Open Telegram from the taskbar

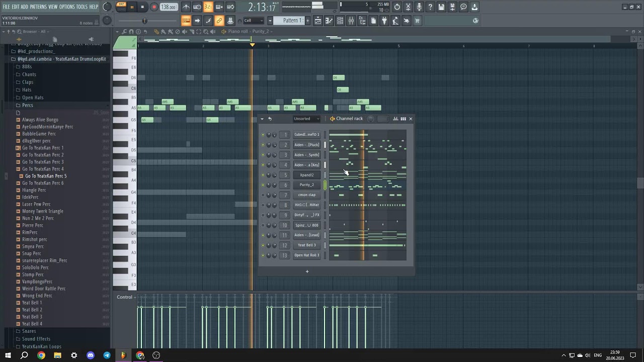[x=107, y=355]
